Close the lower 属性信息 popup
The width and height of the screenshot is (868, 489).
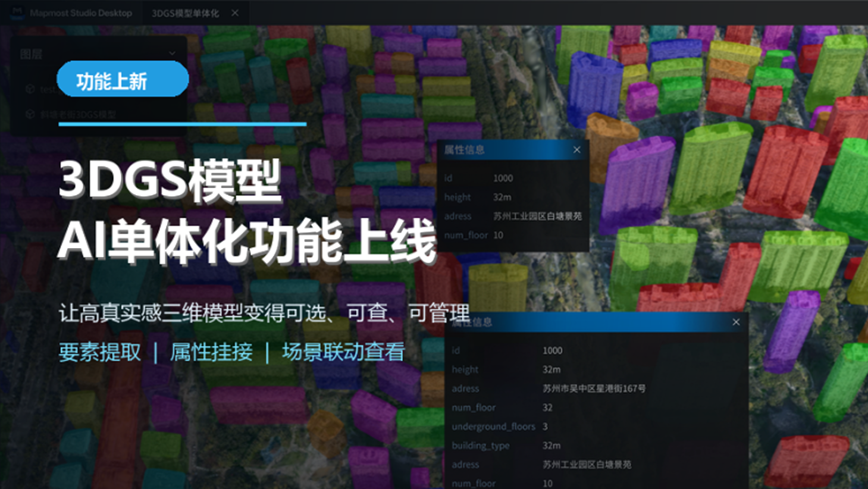(x=736, y=322)
